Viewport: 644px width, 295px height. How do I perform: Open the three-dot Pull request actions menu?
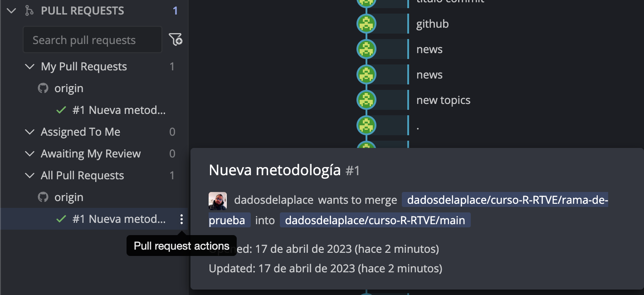tap(181, 220)
